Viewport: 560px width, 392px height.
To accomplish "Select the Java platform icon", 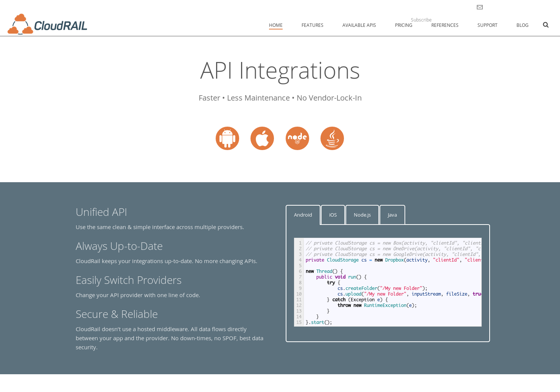I will [332, 138].
